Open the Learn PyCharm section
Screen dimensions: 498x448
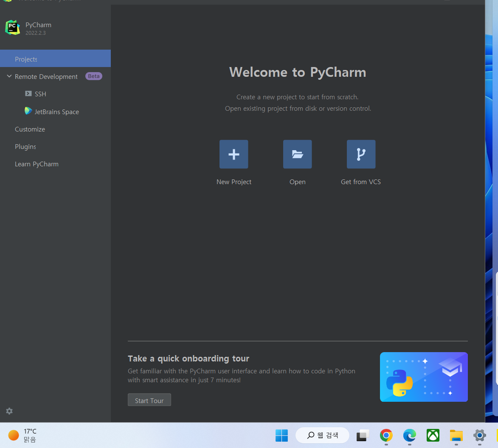click(37, 164)
